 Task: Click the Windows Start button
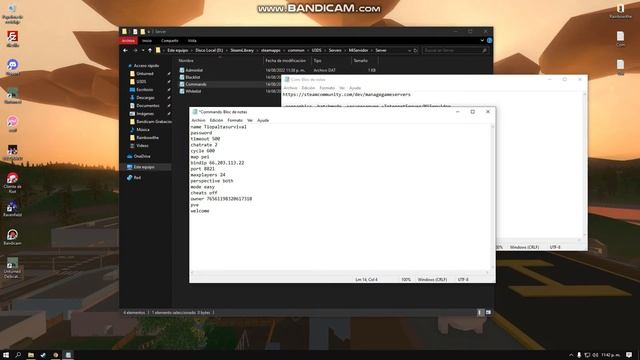tap(6, 355)
